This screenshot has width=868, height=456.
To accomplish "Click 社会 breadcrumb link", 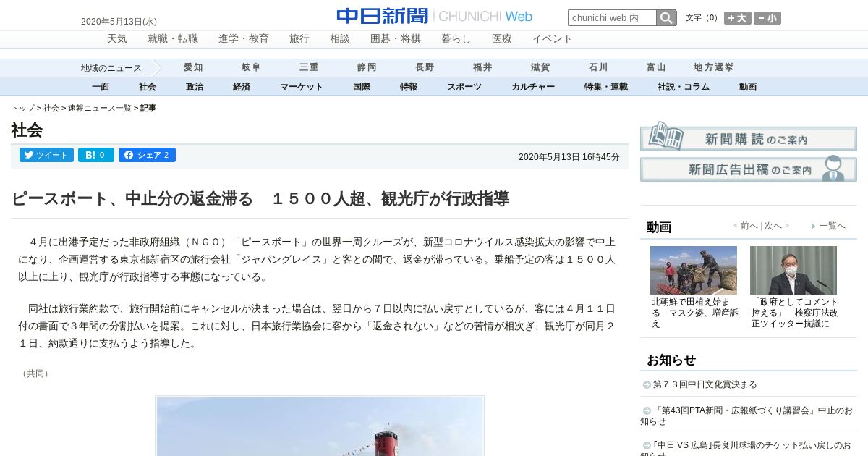I will click(51, 108).
